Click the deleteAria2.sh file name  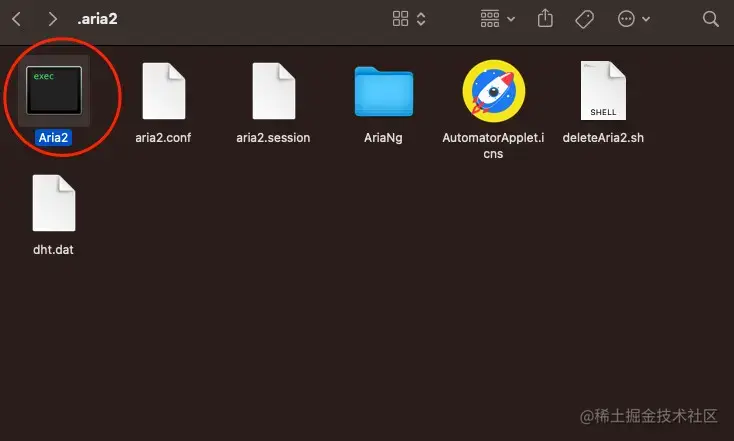pos(603,138)
